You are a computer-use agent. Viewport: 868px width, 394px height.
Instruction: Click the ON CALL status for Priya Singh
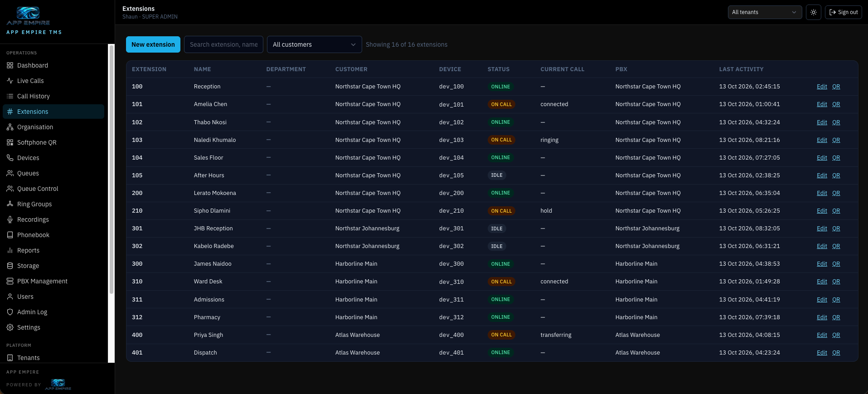(x=501, y=335)
